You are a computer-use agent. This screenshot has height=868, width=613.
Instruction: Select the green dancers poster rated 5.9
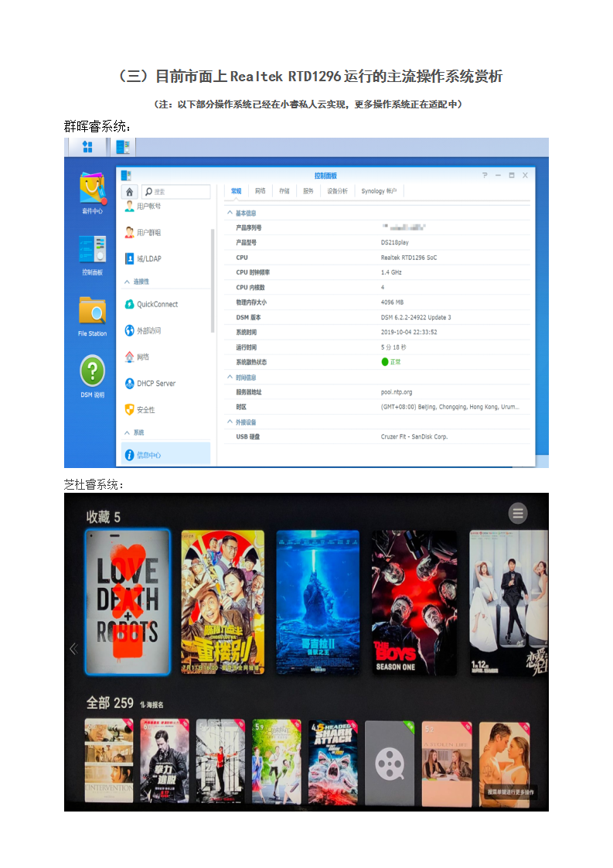pyautogui.click(x=277, y=762)
